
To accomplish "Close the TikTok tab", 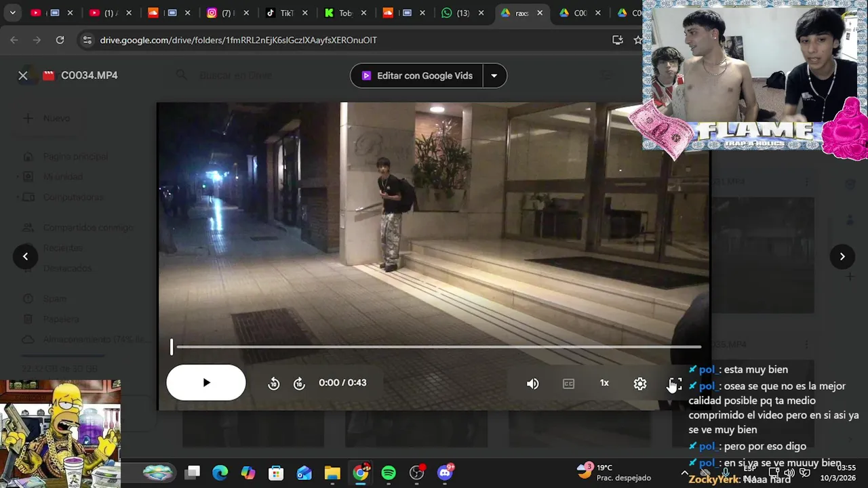I will 305,12.
